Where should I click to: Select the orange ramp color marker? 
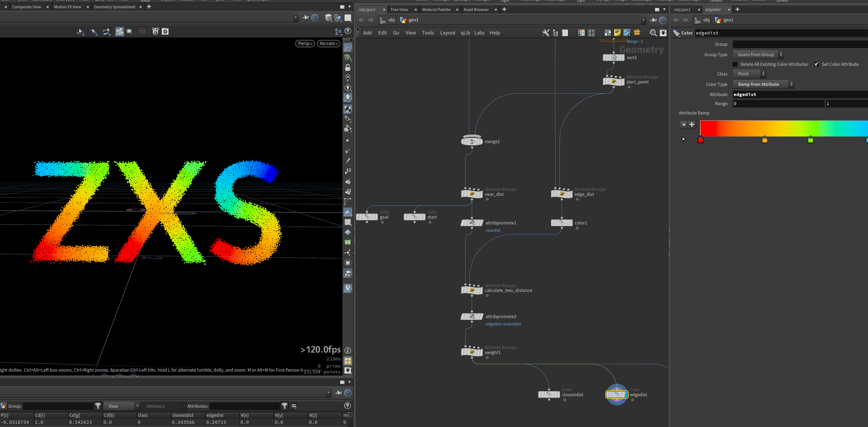[765, 140]
